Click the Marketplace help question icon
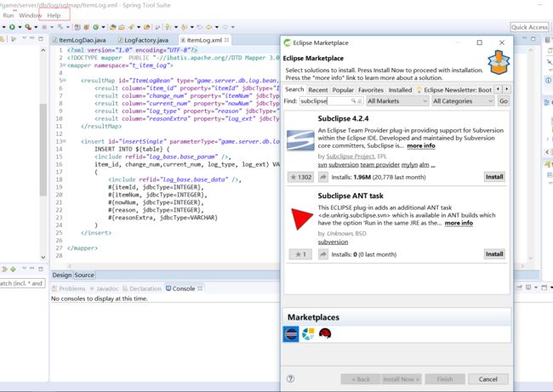553x392 pixels. (291, 379)
